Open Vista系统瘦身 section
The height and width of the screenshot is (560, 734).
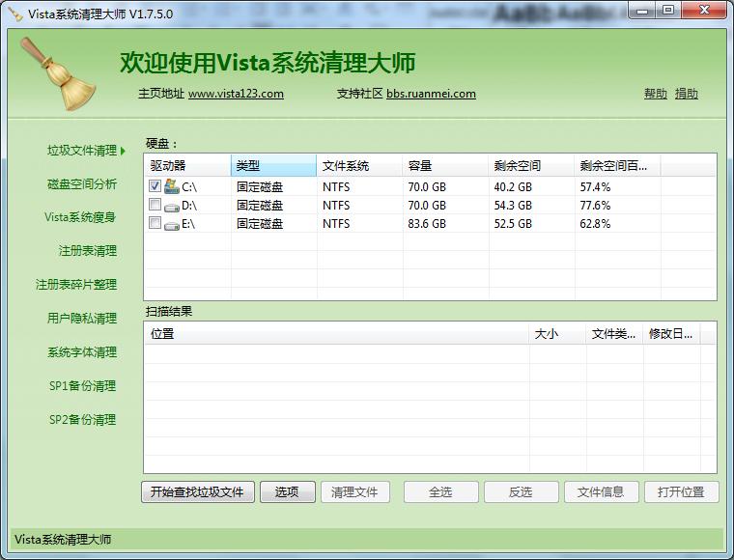[x=80, y=217]
